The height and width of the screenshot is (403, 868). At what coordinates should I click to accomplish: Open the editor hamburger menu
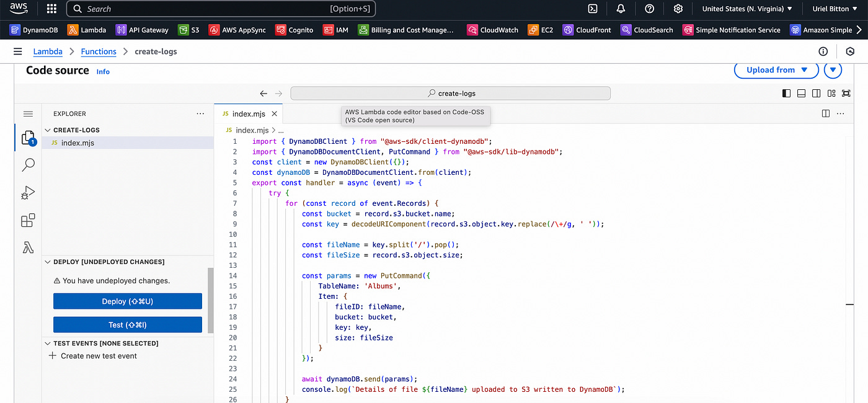coord(28,113)
